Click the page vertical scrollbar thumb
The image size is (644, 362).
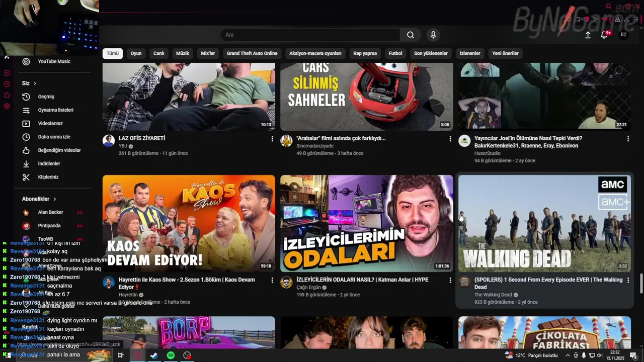641,284
